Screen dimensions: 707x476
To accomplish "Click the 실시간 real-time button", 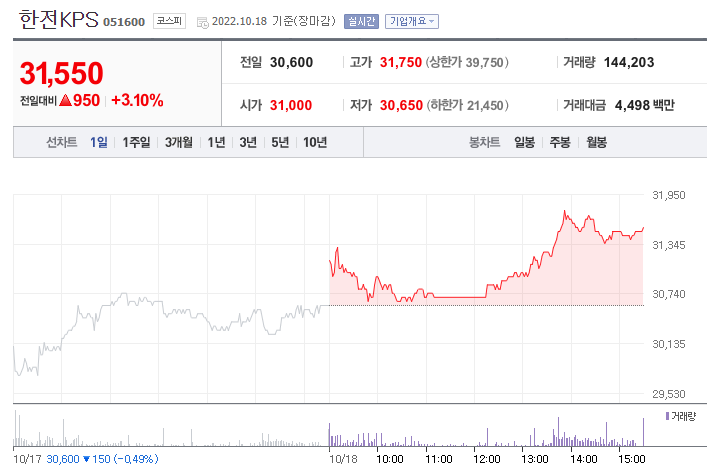I will pyautogui.click(x=361, y=21).
